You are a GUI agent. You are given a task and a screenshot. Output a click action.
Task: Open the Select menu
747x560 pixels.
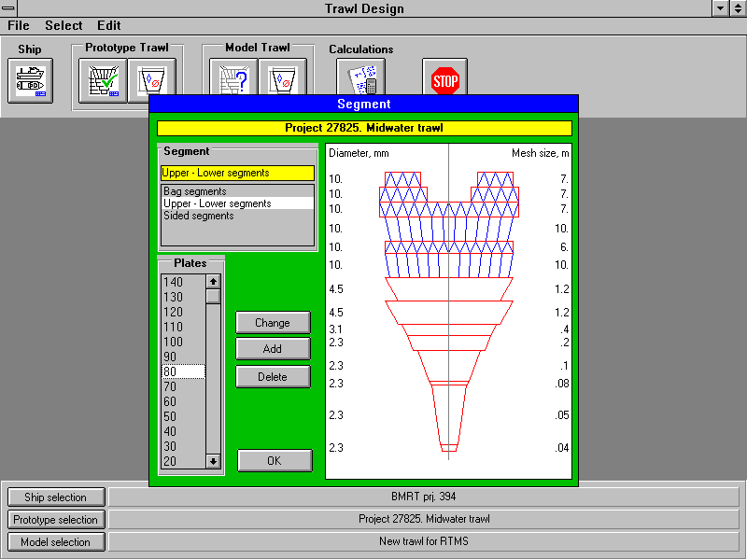[63, 26]
